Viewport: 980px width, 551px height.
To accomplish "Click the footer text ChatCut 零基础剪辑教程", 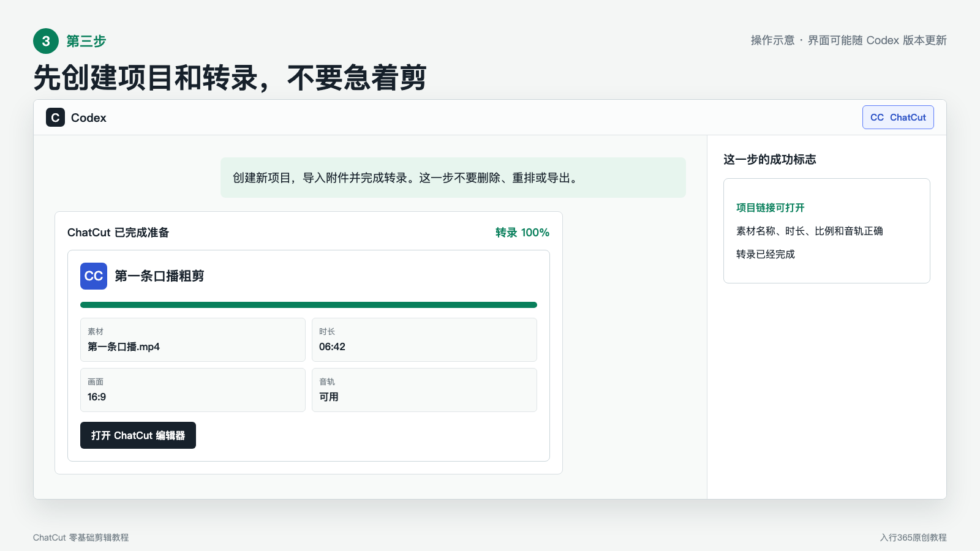I will (x=81, y=538).
